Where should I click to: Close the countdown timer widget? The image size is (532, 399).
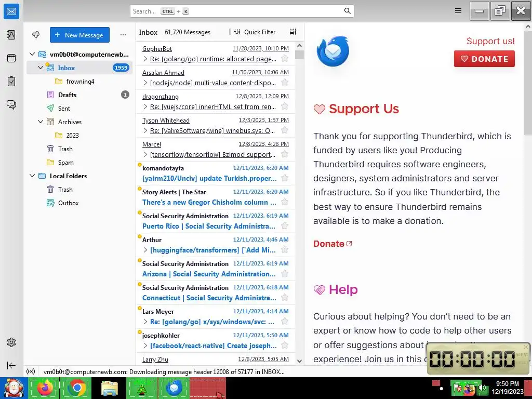[x=526, y=347]
